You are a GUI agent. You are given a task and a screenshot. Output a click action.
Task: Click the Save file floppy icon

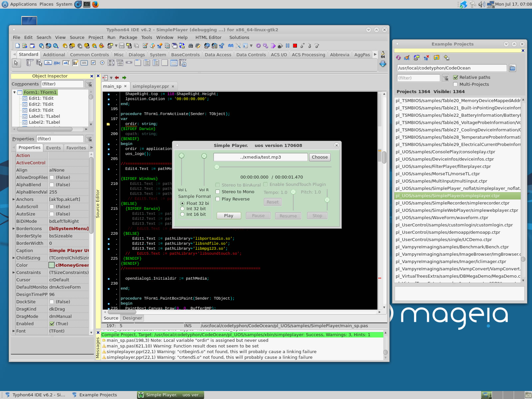(x=122, y=46)
